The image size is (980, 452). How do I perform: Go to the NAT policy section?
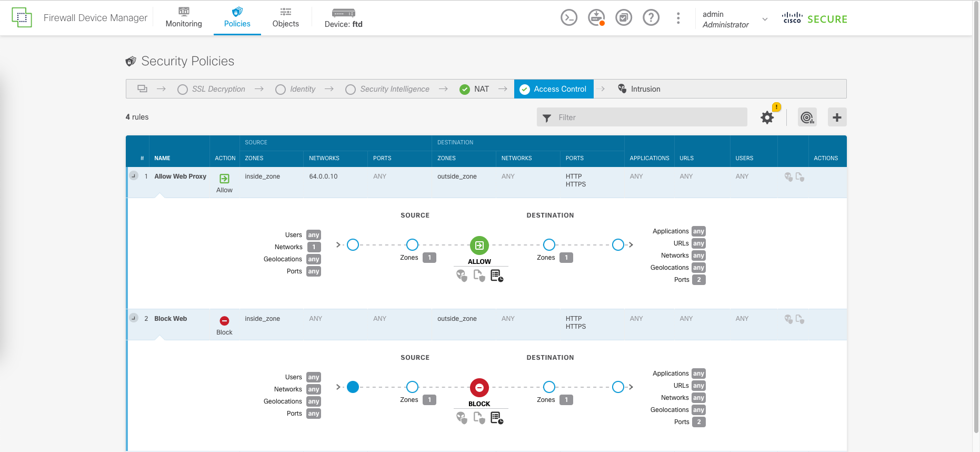coord(475,89)
